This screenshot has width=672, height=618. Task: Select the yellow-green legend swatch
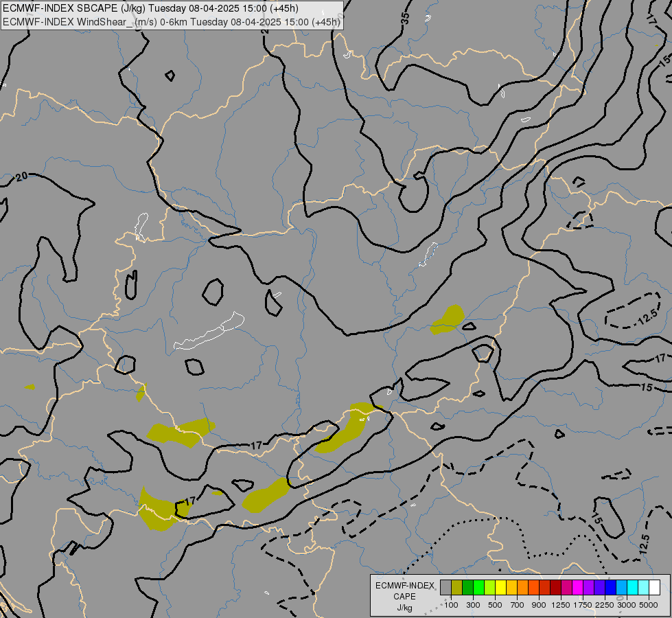pos(489,587)
